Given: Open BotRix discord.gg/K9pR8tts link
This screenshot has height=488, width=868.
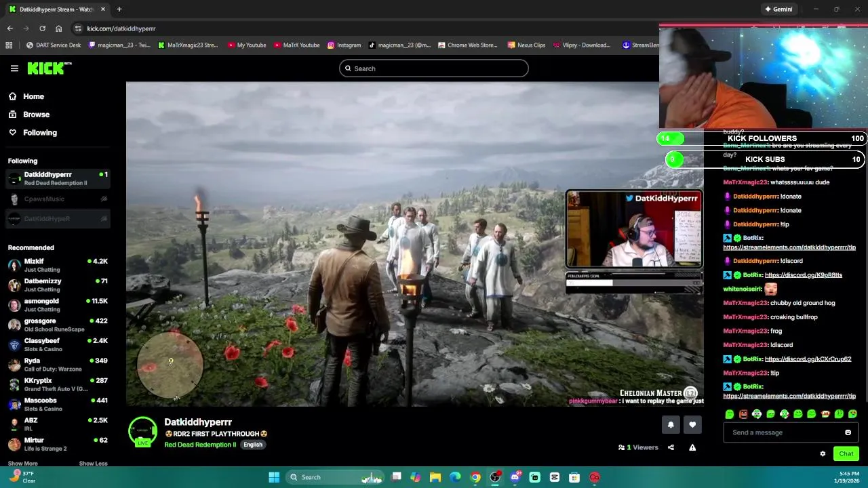Looking at the screenshot, I should (803, 275).
